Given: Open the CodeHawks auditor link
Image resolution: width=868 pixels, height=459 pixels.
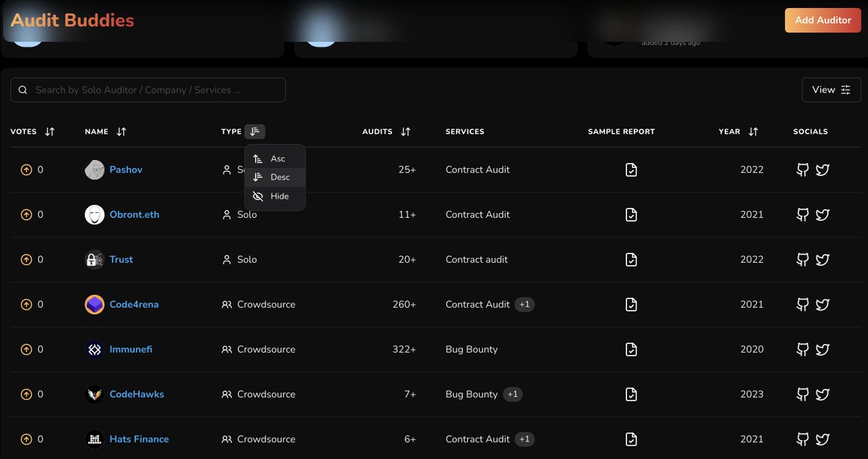Looking at the screenshot, I should (137, 395).
